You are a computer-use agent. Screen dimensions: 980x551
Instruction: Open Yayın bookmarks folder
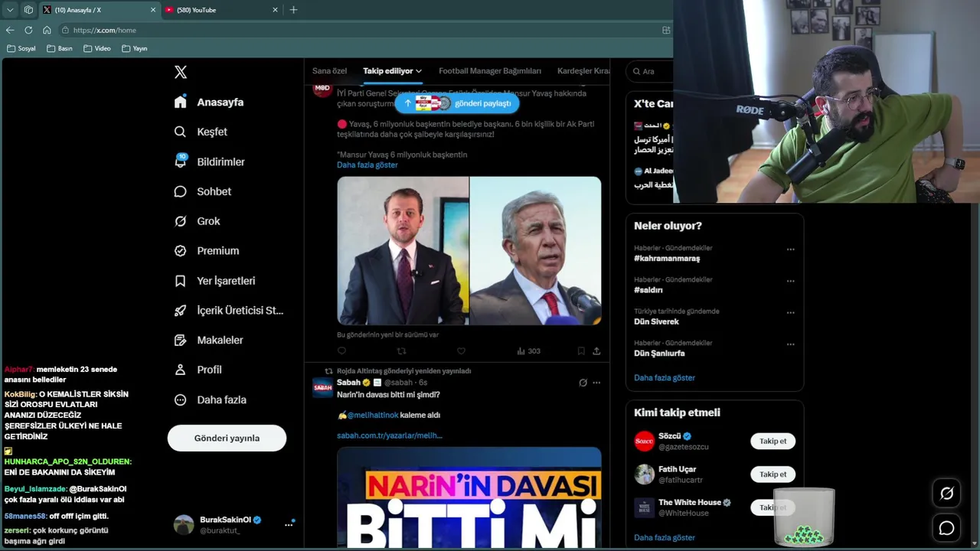pos(135,48)
